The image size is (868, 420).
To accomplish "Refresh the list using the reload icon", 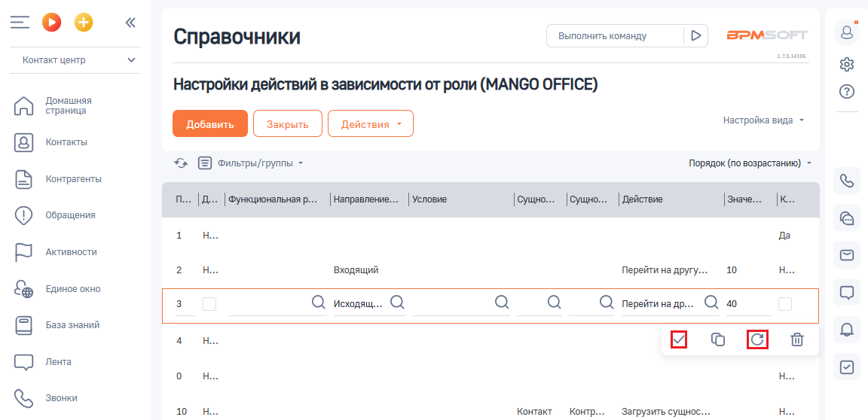I will click(181, 163).
